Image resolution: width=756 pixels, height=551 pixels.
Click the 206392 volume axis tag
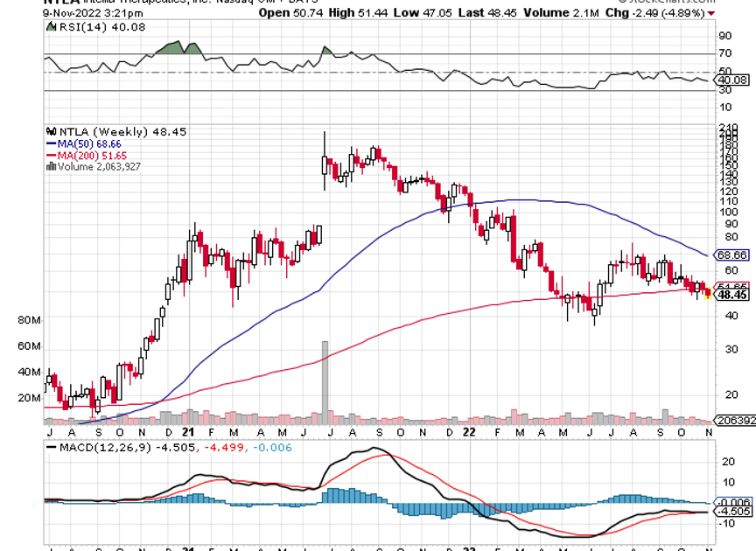734,421
